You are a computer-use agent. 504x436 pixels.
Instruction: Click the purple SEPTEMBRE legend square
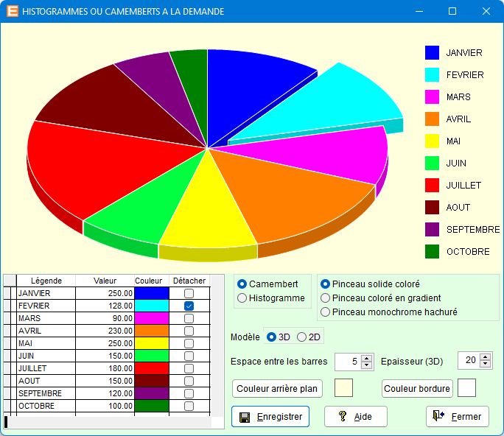tap(433, 230)
